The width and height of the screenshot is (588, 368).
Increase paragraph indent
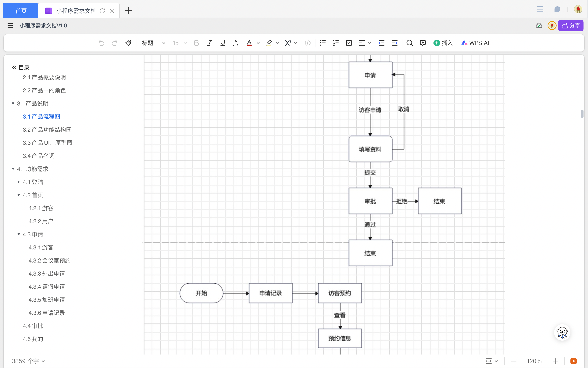click(395, 43)
